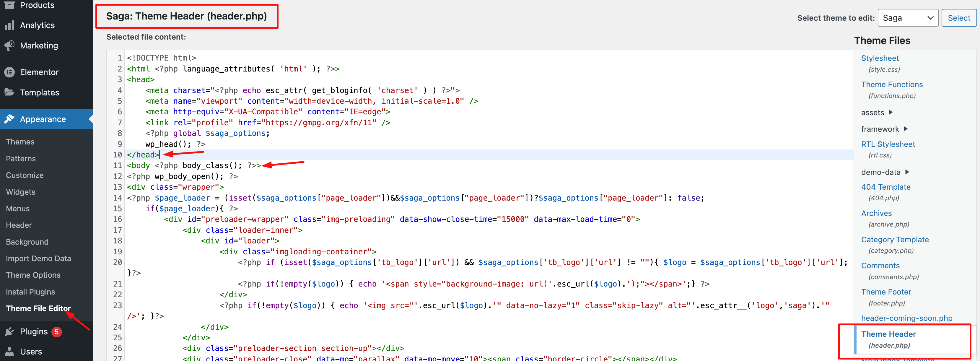Screen dimensions: 980x361
Task: Expand the framework folder
Action: coord(884,129)
